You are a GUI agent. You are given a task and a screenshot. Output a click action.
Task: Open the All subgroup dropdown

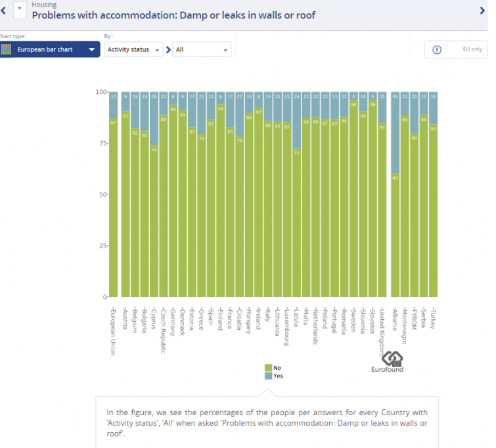[x=201, y=49]
